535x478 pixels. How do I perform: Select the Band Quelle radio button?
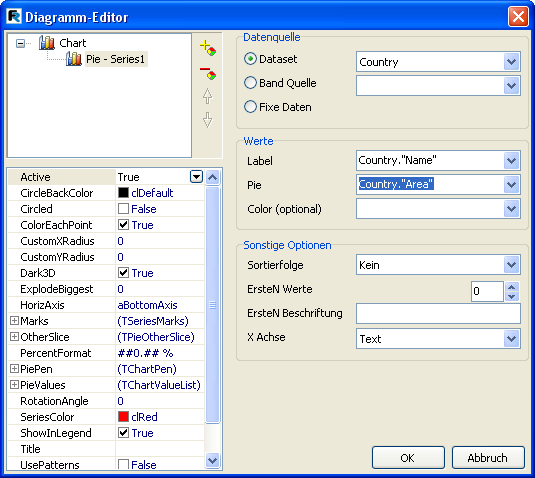pos(250,83)
